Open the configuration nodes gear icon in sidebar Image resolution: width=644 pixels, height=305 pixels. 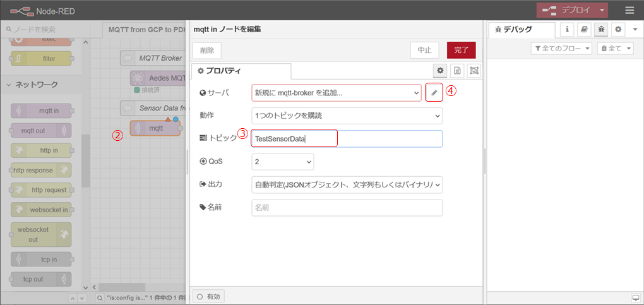coord(618,30)
